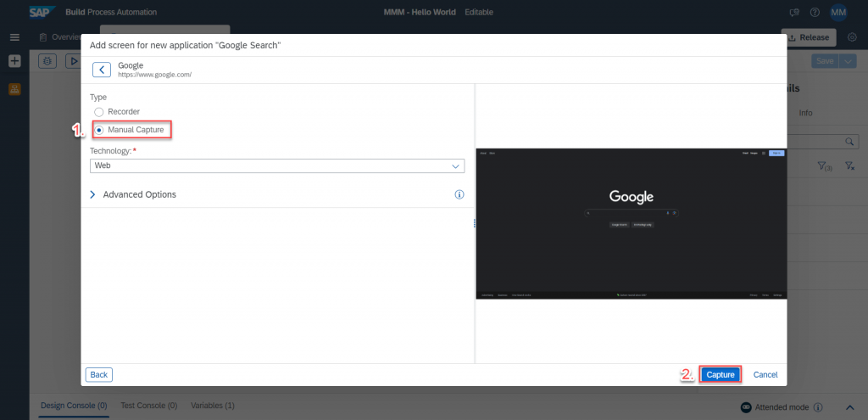Open the settings gear icon
This screenshot has width=868, height=420.
click(x=853, y=37)
